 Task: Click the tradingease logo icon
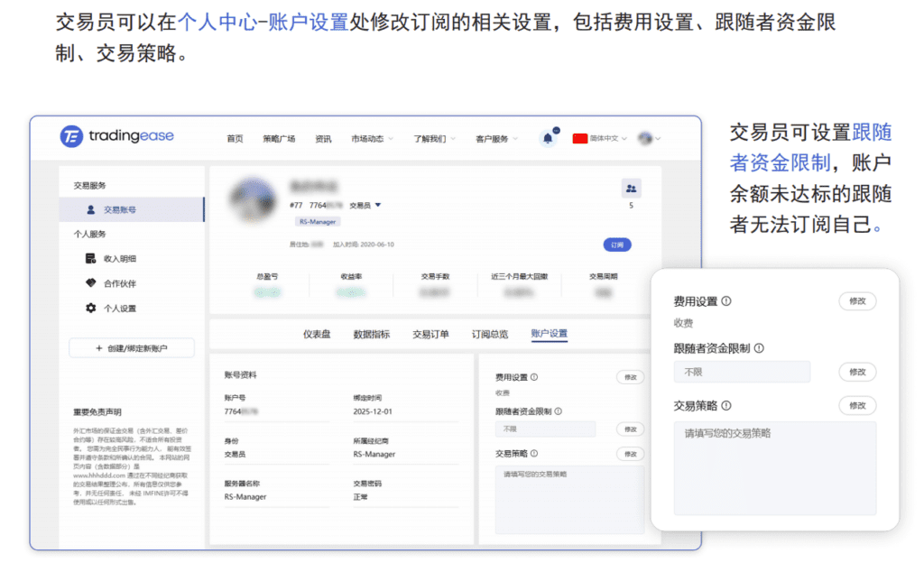coord(71,136)
